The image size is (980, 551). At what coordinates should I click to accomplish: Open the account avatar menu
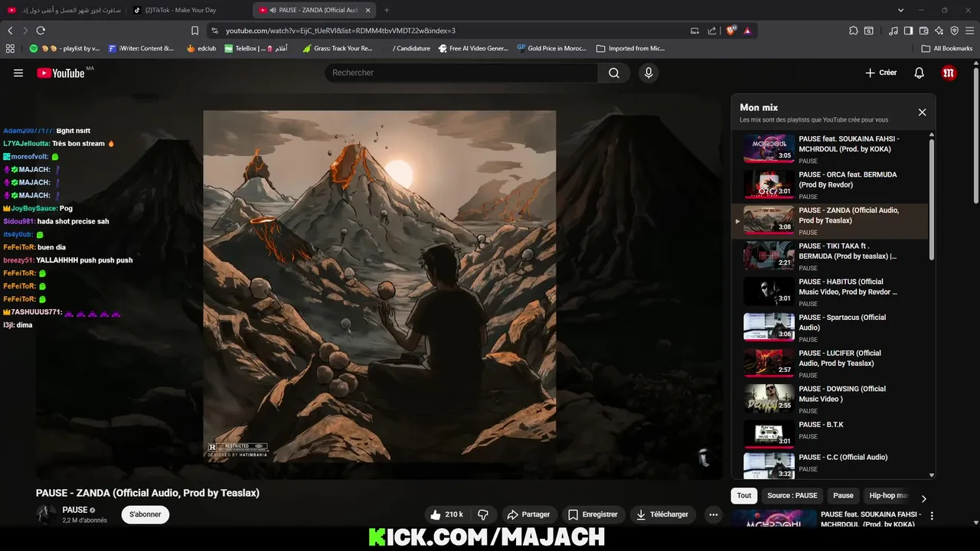click(949, 73)
